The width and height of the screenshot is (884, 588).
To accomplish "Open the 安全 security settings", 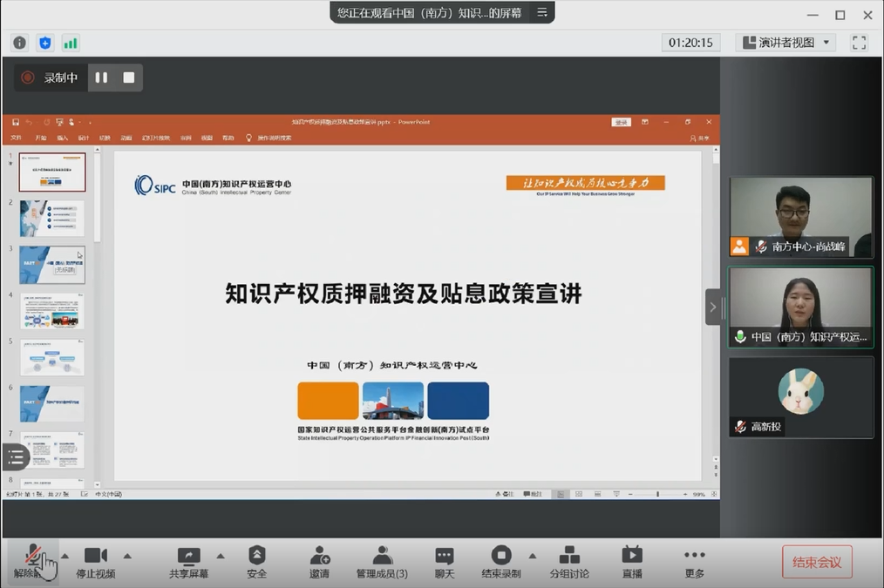I will (256, 562).
